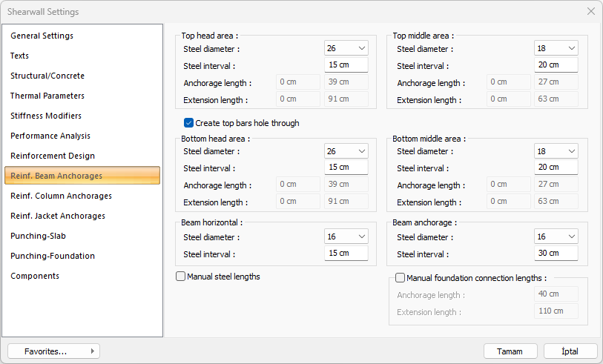This screenshot has width=603, height=364.
Task: Click Top head area steel interval field
Action: pos(346,65)
